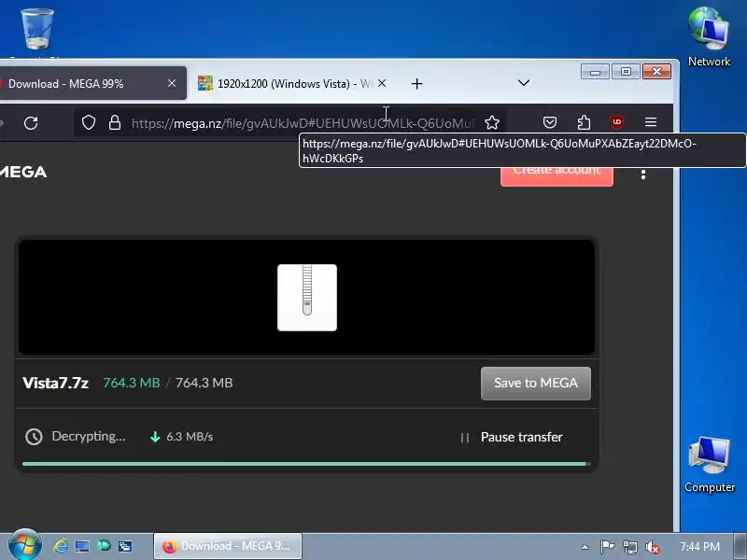Screen dimensions: 747x560
Task: Open the Extensions puzzle icon
Action: click(x=584, y=122)
